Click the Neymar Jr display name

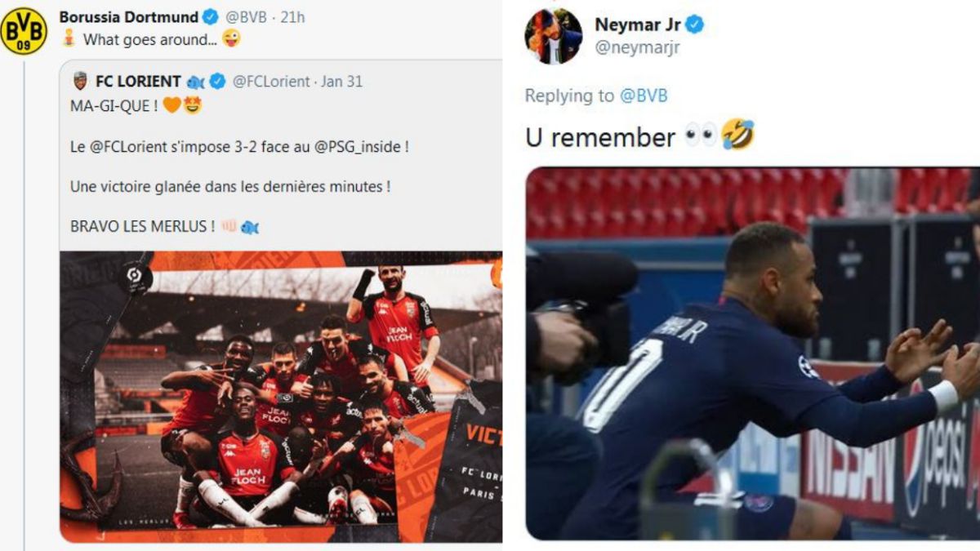click(637, 24)
